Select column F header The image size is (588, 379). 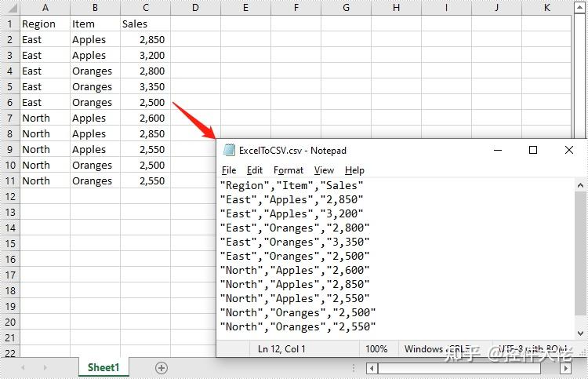point(296,8)
